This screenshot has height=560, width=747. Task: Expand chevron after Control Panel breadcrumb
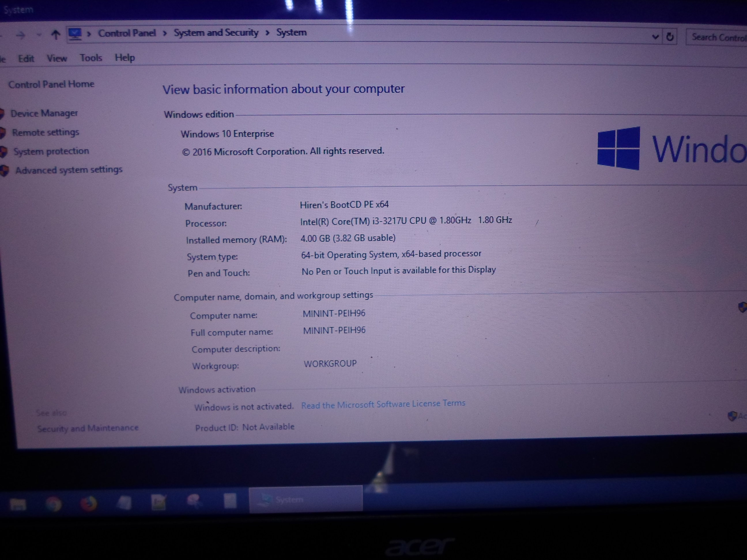165,33
